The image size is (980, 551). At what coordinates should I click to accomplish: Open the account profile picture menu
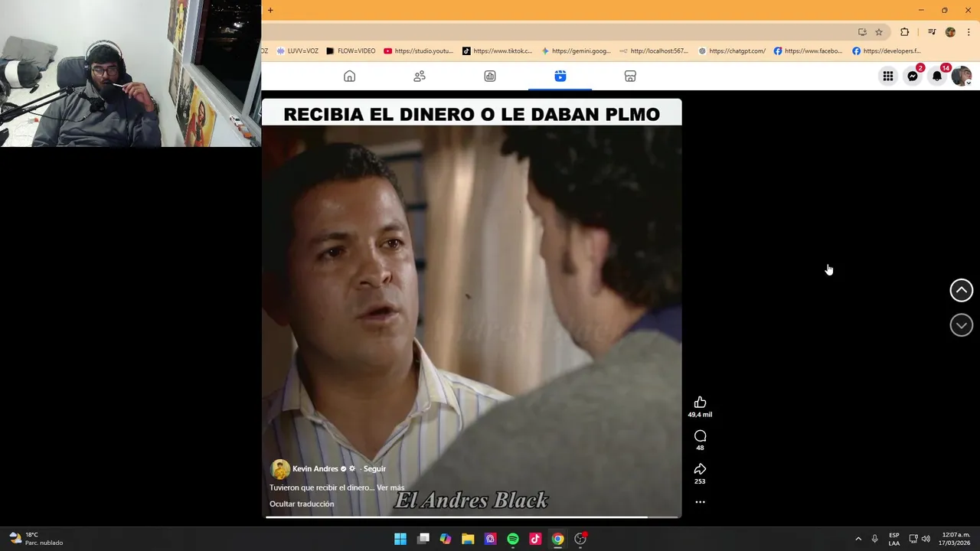click(961, 77)
